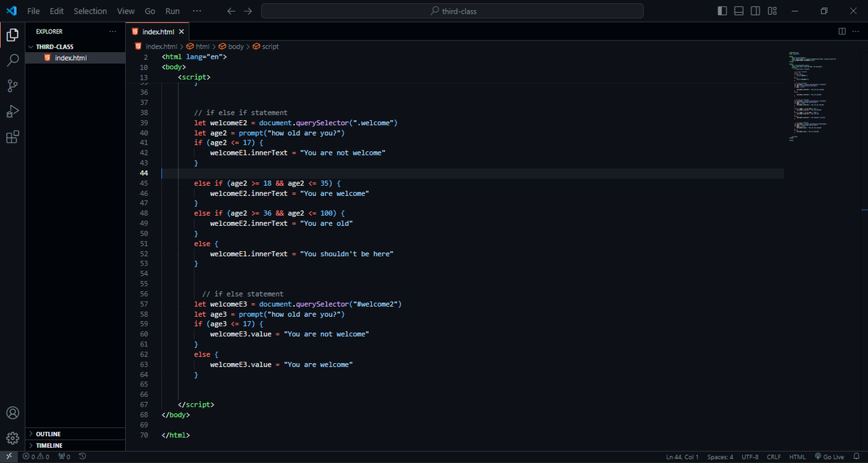Screen dimensions: 868x463
Task: Open the File menu
Action: 33,11
